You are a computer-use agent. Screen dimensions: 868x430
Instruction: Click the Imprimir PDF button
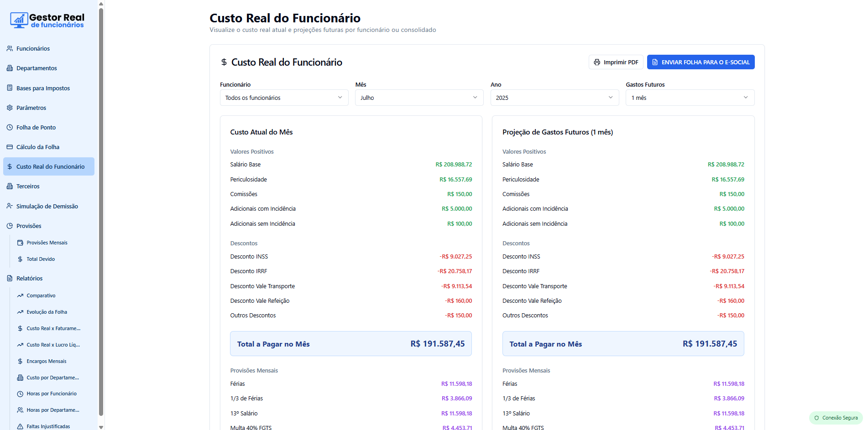pyautogui.click(x=616, y=62)
